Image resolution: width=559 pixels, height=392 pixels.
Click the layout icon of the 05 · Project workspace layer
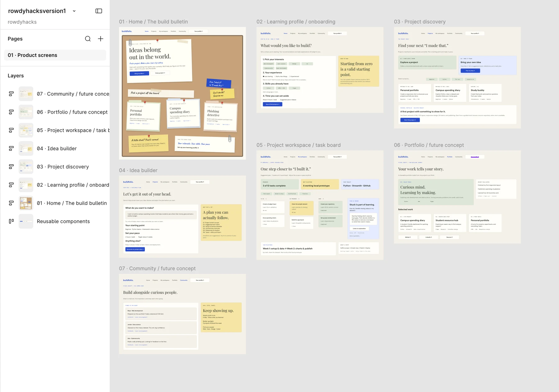tap(11, 130)
